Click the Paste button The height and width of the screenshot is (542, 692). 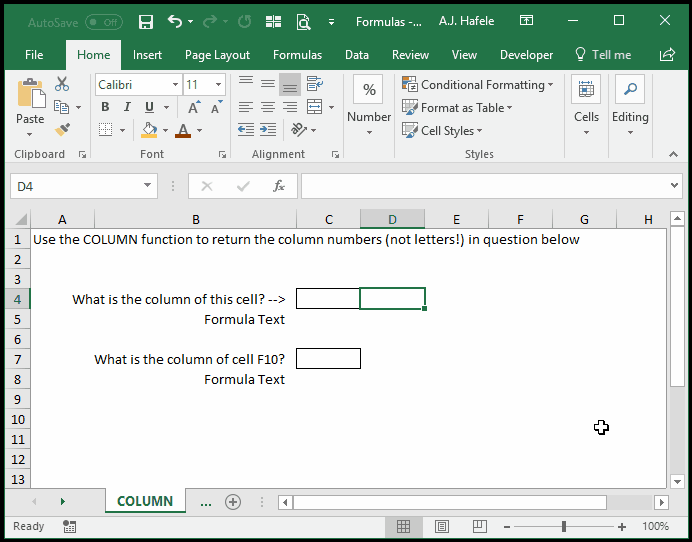pyautogui.click(x=30, y=108)
